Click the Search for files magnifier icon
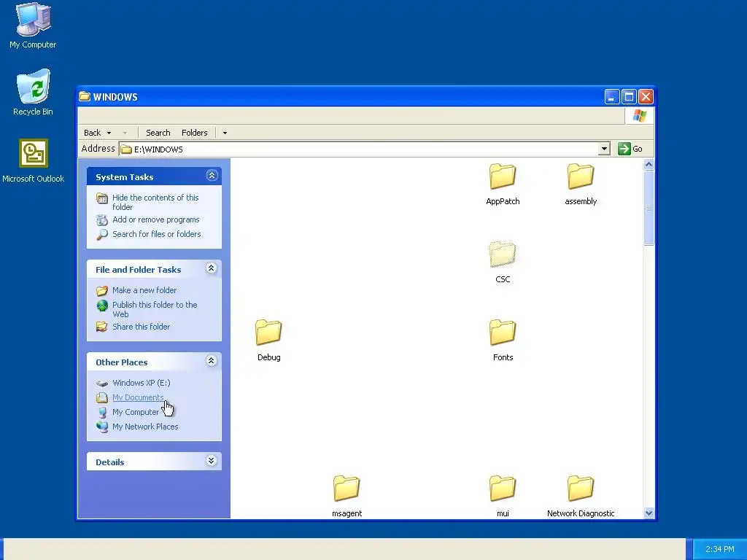 coord(102,234)
